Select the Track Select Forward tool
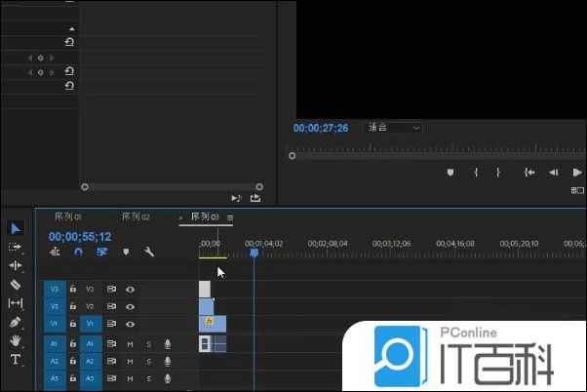 [16, 247]
